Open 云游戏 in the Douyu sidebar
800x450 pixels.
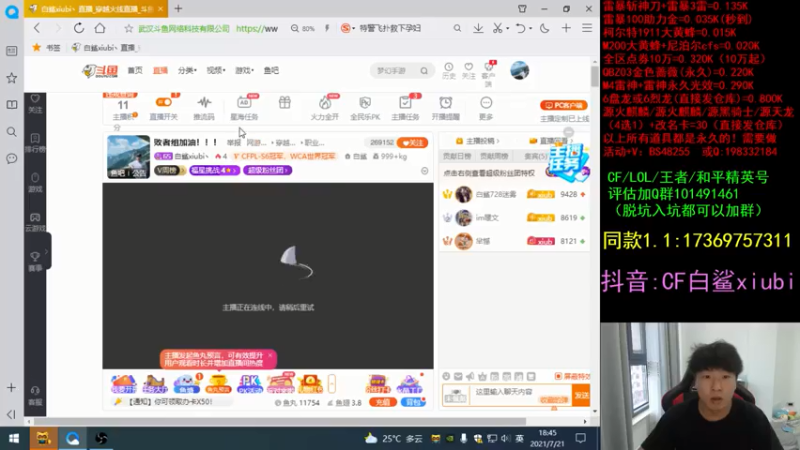[x=35, y=222]
